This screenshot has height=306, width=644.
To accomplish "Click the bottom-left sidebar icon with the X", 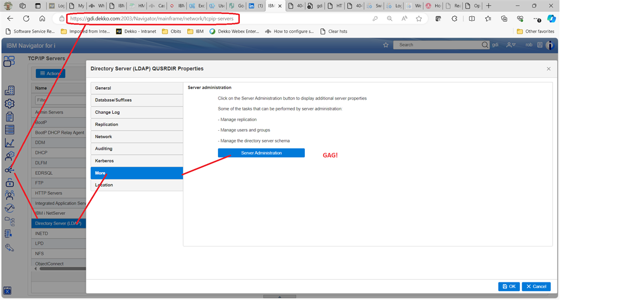I will click(x=8, y=290).
